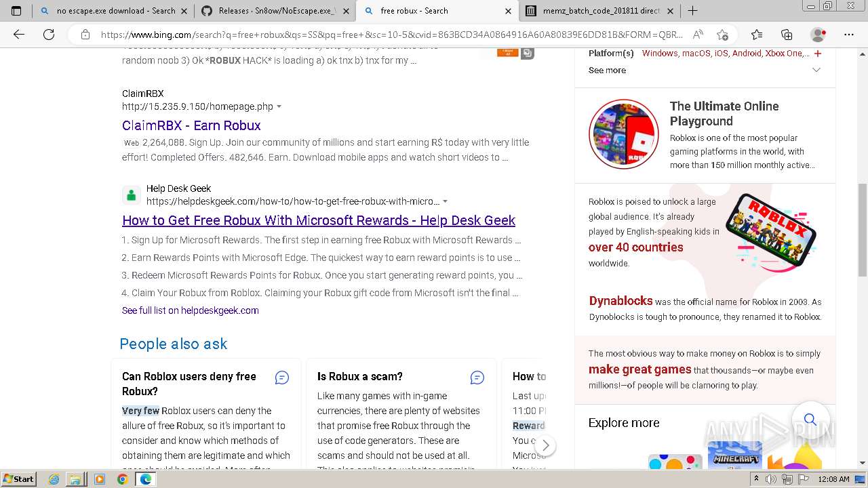Advance People also ask carousel arrow
Screen dimensions: 868x488
545,445
